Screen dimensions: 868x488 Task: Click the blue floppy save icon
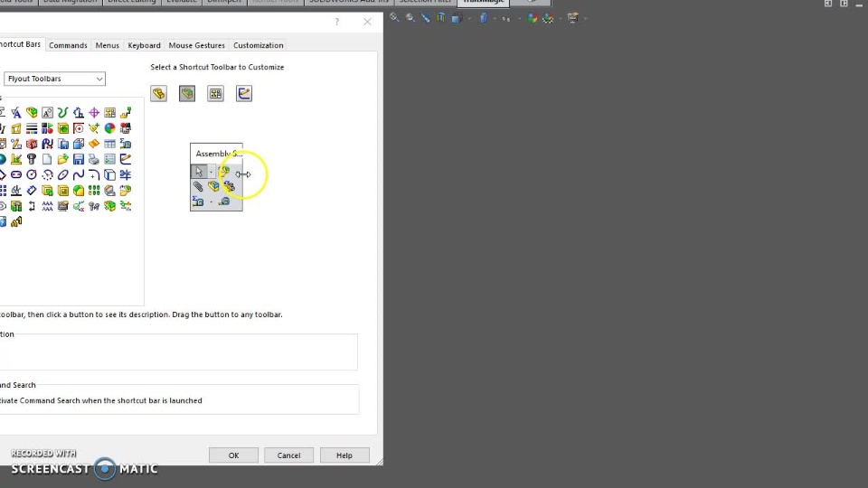pyautogui.click(x=79, y=159)
